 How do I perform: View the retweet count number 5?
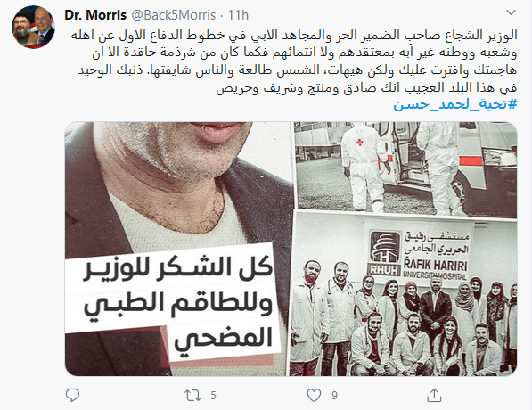coord(213,396)
